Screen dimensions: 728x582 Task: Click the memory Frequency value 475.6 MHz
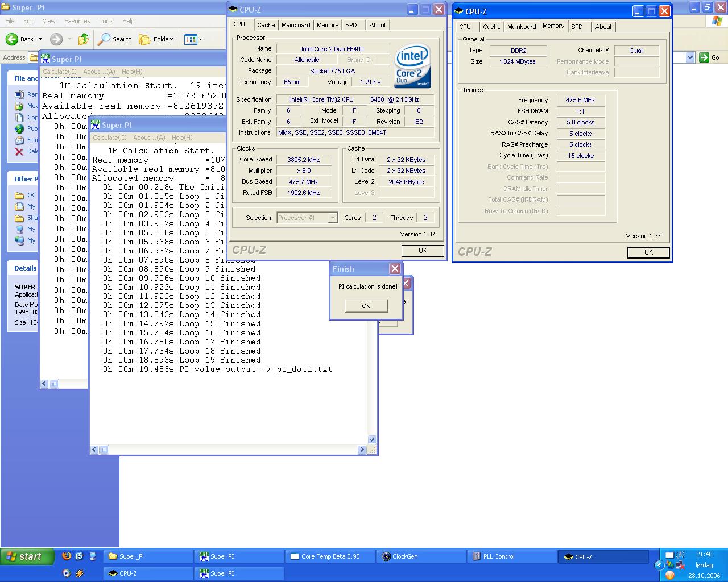click(x=581, y=100)
